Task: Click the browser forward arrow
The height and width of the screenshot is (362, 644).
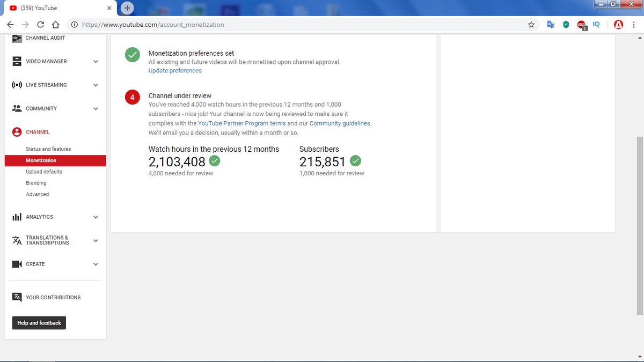Action: coord(25,25)
